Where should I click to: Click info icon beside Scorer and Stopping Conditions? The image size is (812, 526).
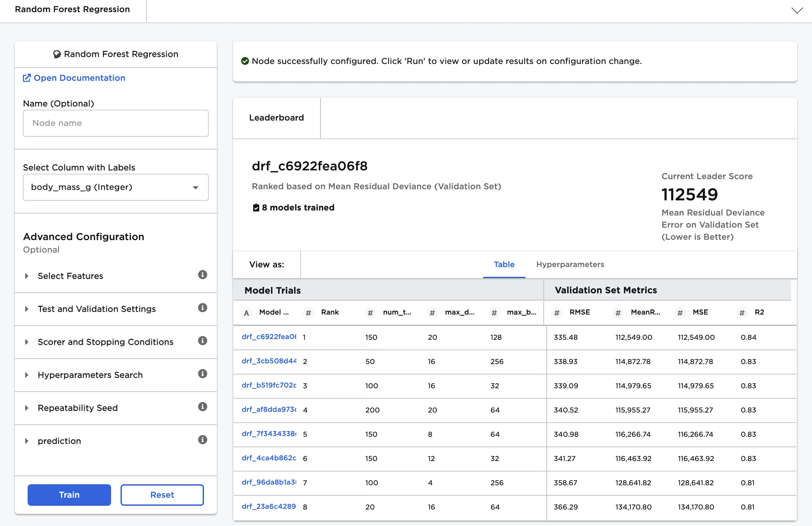[202, 341]
